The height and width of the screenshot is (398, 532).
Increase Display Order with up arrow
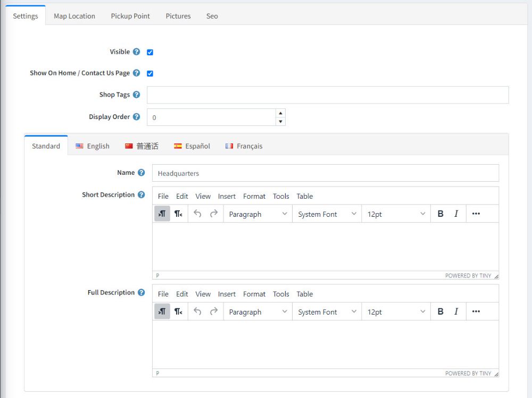coord(280,113)
